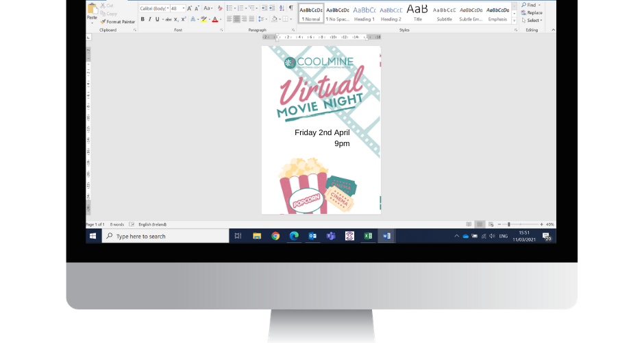This screenshot has width=644, height=343.
Task: Click the yellow Text Highlight Color button
Action: coord(203,19)
